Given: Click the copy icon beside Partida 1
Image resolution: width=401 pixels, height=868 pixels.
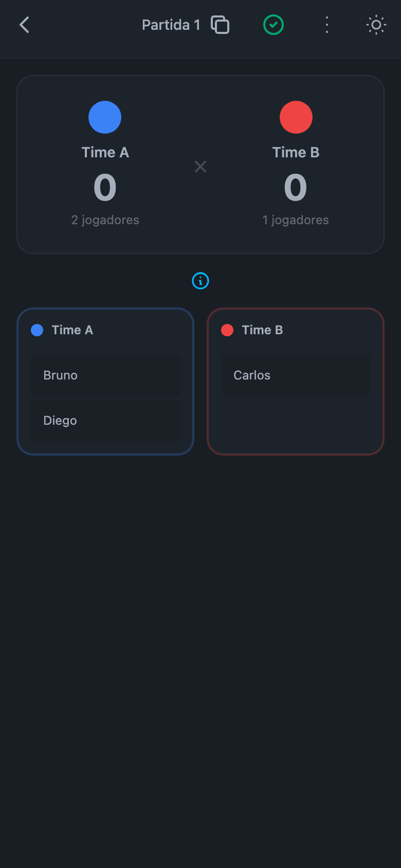Looking at the screenshot, I should [x=220, y=25].
